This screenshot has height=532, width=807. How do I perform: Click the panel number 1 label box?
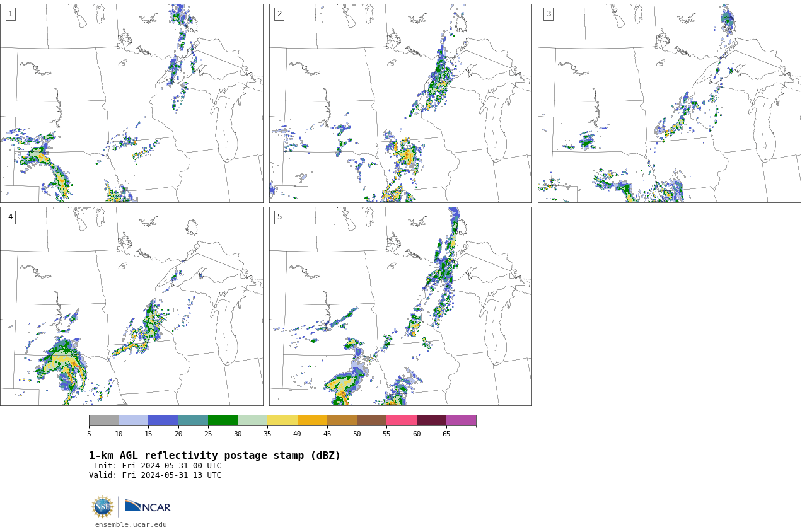click(10, 14)
